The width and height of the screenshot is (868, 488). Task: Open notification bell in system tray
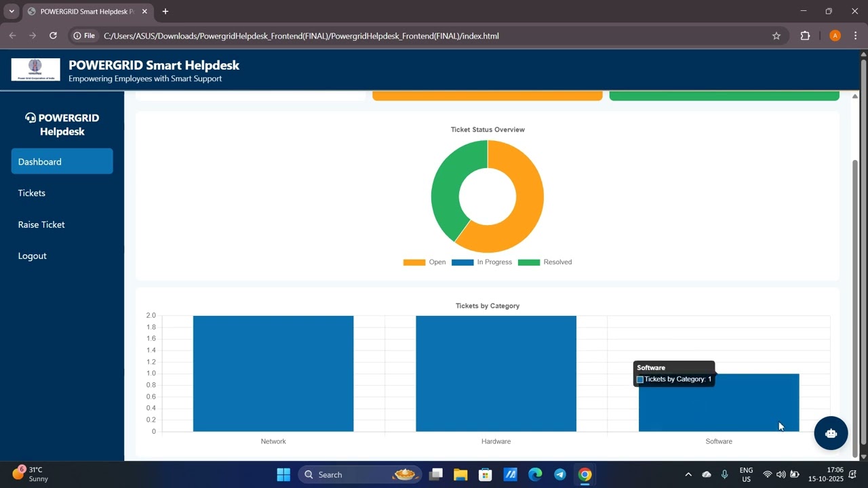click(x=853, y=474)
